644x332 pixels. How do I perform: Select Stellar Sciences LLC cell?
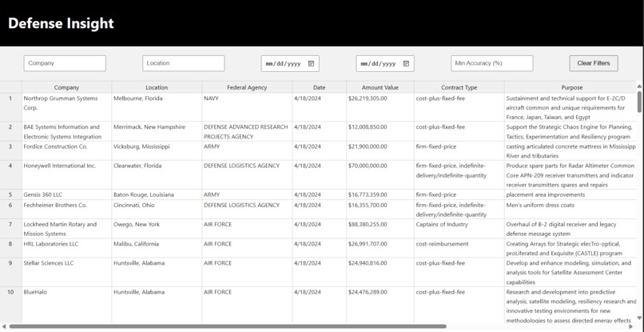(x=66, y=272)
